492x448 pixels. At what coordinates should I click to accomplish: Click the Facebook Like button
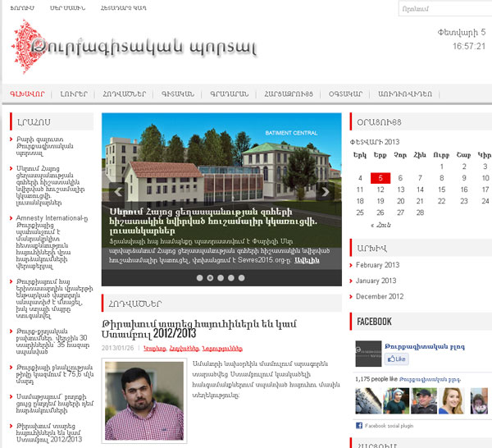(x=397, y=359)
